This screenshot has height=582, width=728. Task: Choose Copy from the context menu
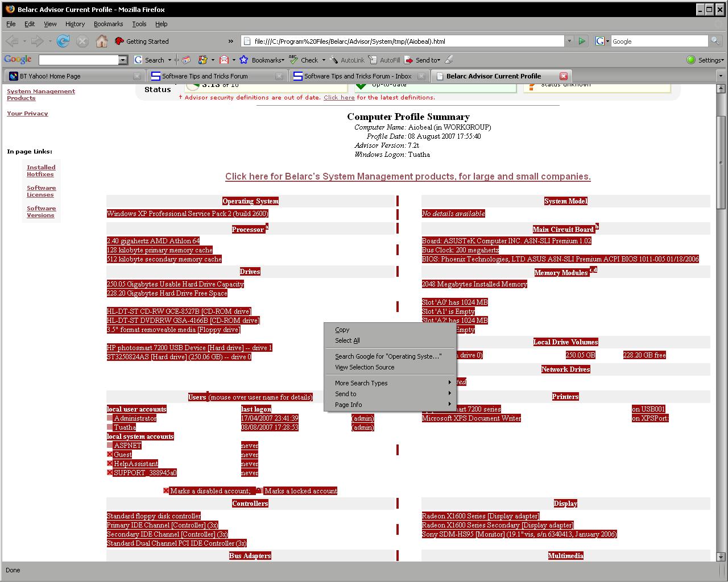(390, 330)
